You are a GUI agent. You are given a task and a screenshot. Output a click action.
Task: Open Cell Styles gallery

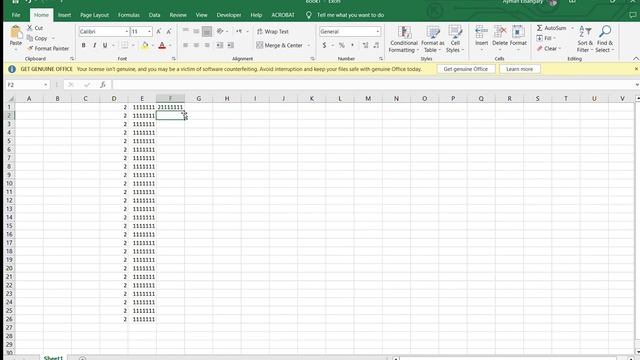pyautogui.click(x=455, y=39)
